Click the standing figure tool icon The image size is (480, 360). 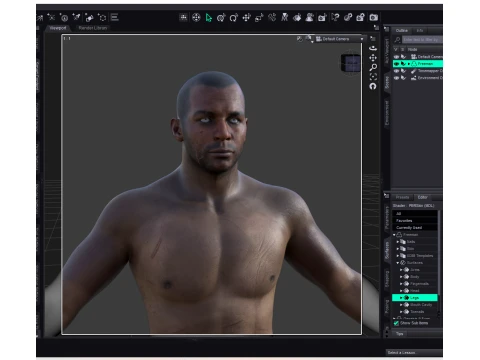click(x=284, y=18)
